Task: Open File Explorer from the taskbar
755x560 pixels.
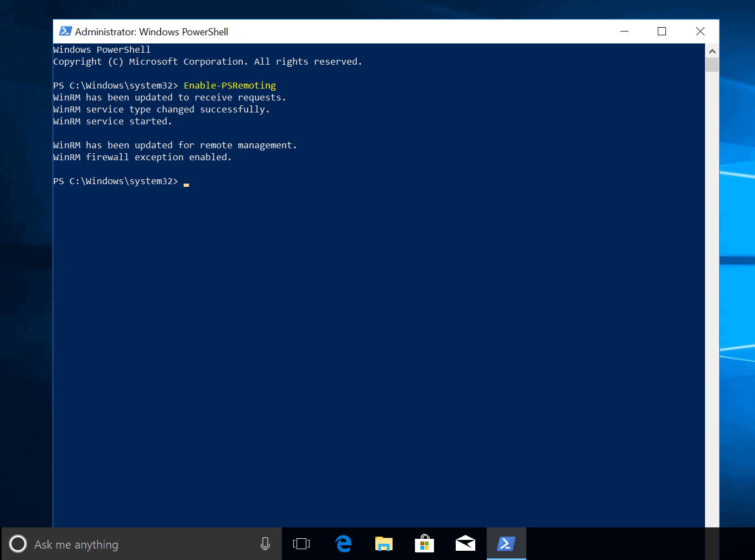Action: tap(384, 544)
